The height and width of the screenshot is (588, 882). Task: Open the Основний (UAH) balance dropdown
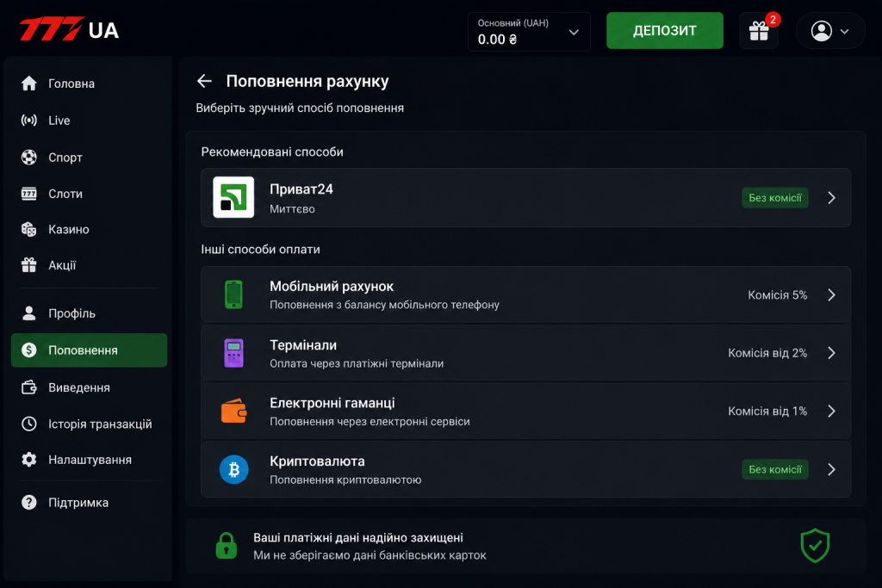[529, 32]
